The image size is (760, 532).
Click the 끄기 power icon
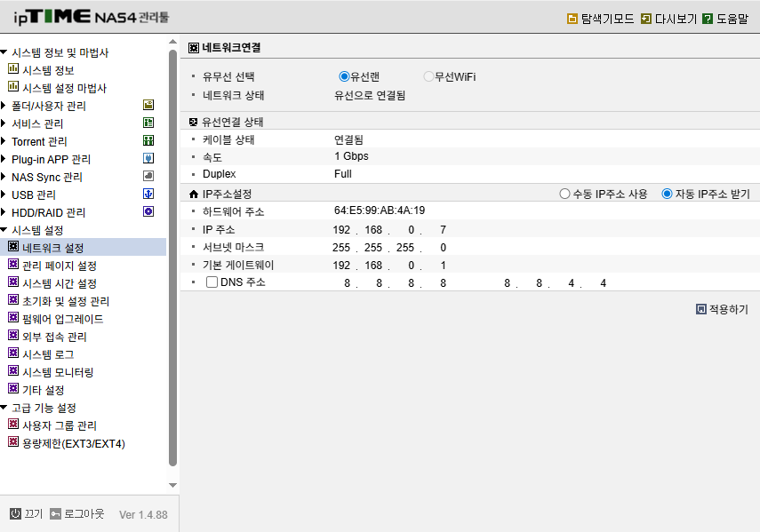click(15, 513)
